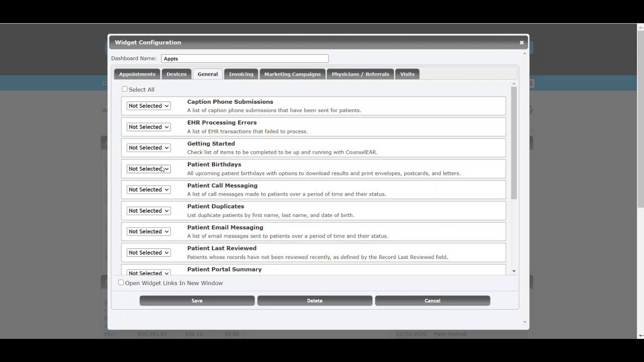Click the widget list scrollbar thumb
The width and height of the screenshot is (644, 362).
[x=514, y=143]
